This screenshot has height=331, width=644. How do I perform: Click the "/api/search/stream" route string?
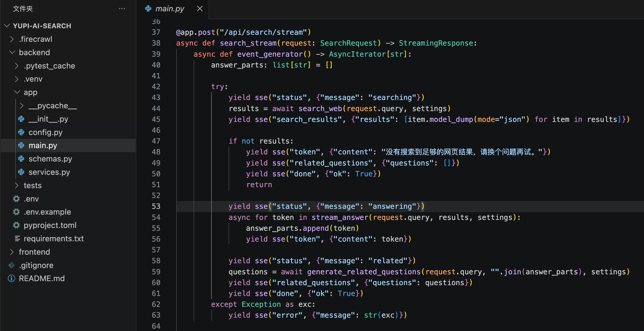coord(263,32)
